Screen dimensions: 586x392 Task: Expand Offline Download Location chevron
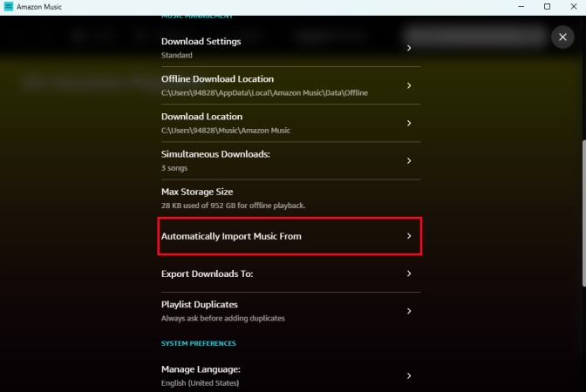click(x=409, y=85)
